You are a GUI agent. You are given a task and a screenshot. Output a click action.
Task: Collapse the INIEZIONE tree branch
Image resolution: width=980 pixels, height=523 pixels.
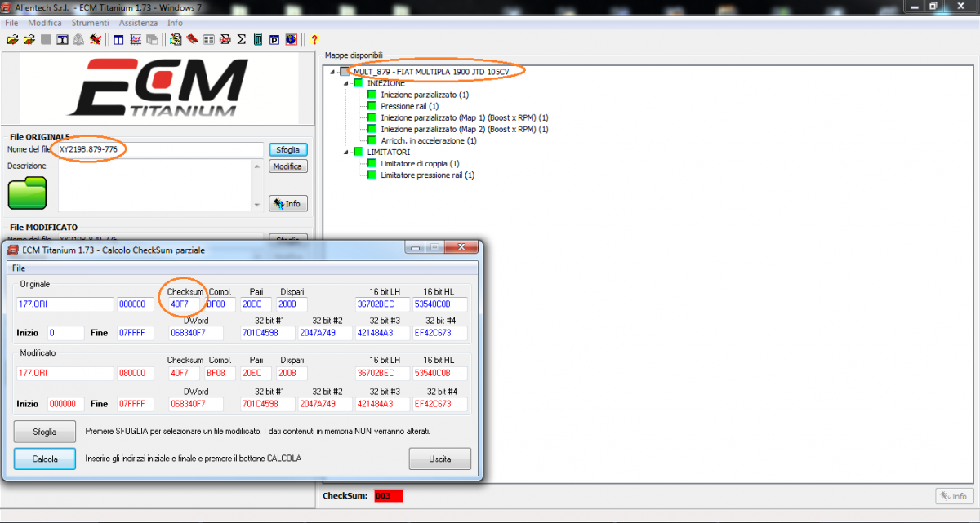(x=346, y=83)
